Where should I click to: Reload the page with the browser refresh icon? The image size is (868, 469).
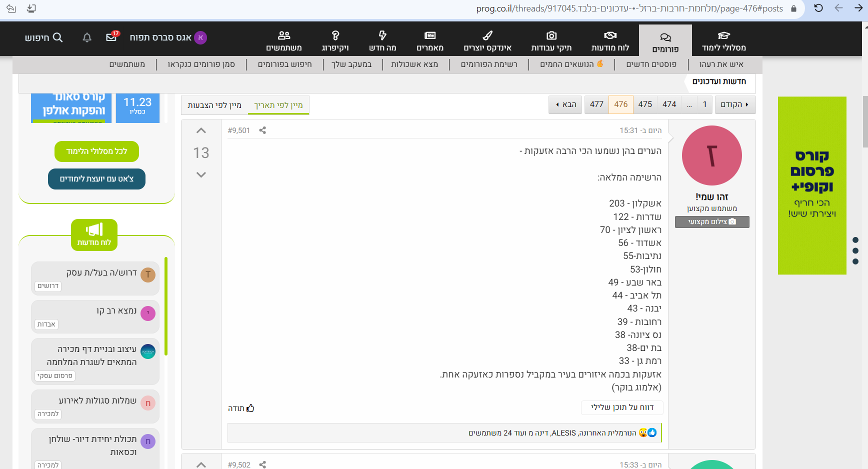[818, 8]
